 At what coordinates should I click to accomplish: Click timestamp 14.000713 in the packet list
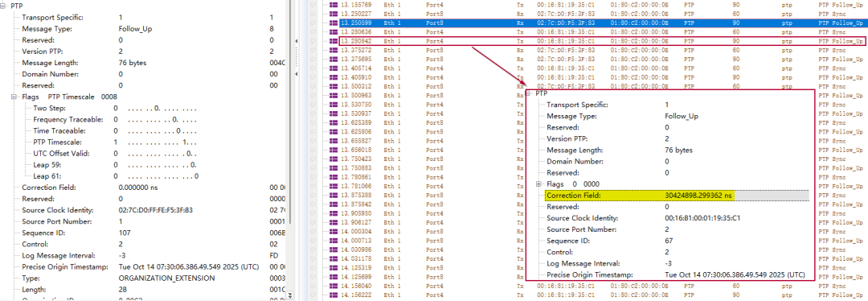pyautogui.click(x=356, y=241)
